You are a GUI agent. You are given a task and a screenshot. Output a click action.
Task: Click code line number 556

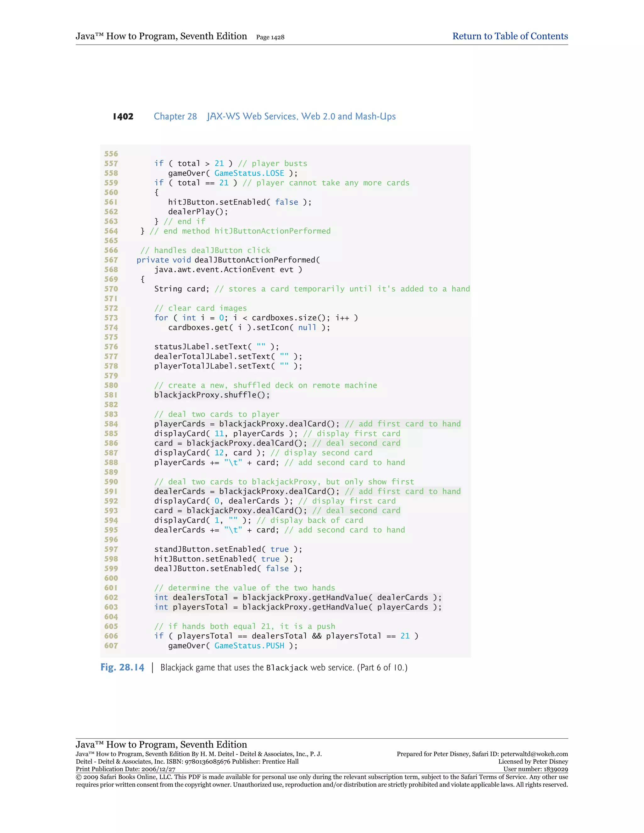(111, 154)
